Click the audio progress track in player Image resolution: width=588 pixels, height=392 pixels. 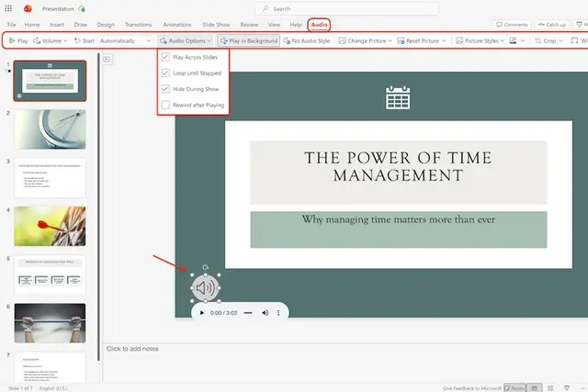[x=248, y=312]
